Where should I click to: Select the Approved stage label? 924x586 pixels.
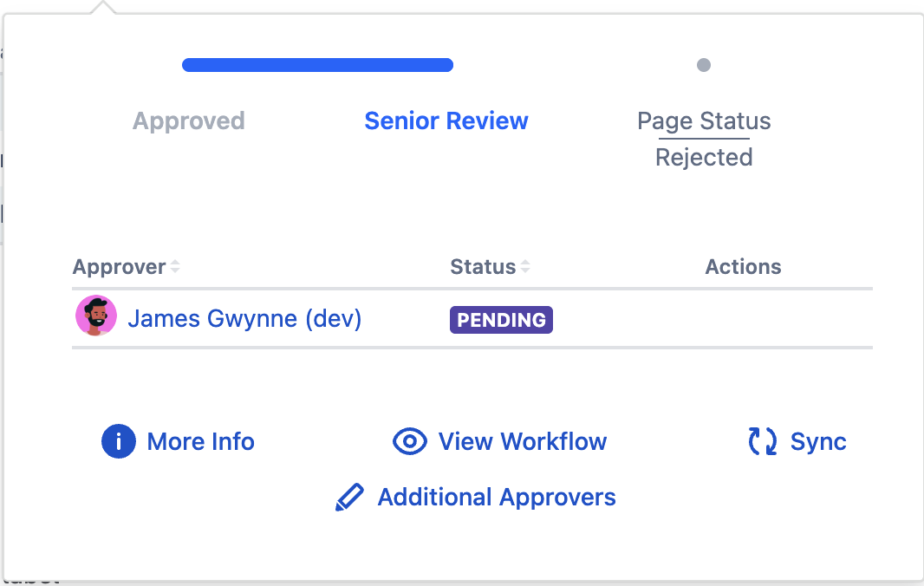click(189, 121)
